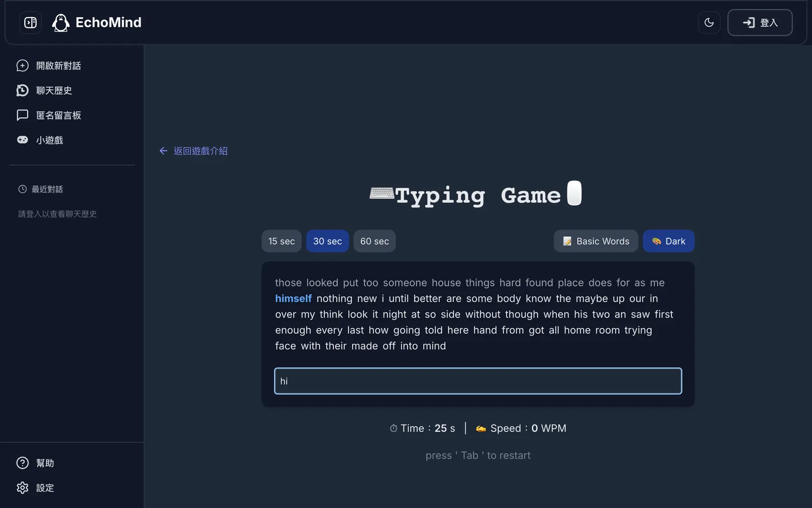The image size is (812, 508).
Task: Click the help question mark icon
Action: point(22,463)
